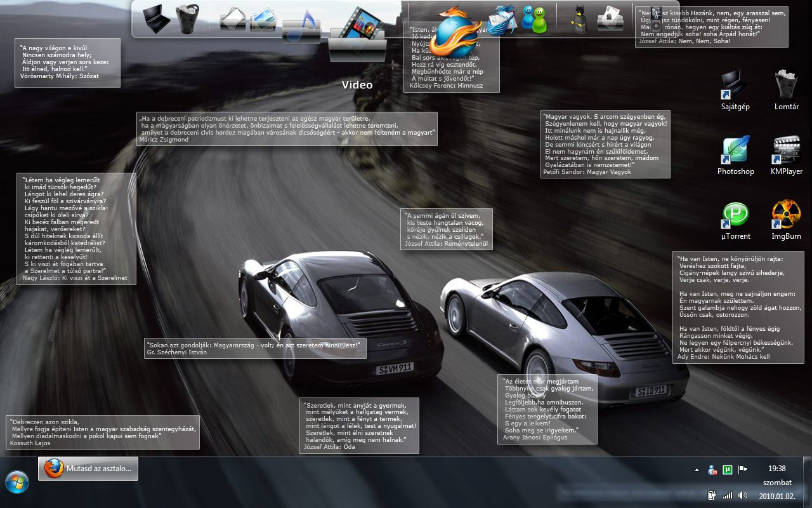The image size is (812, 508).
Task: Open the Sajátgép desktop shortcut
Action: point(735,90)
